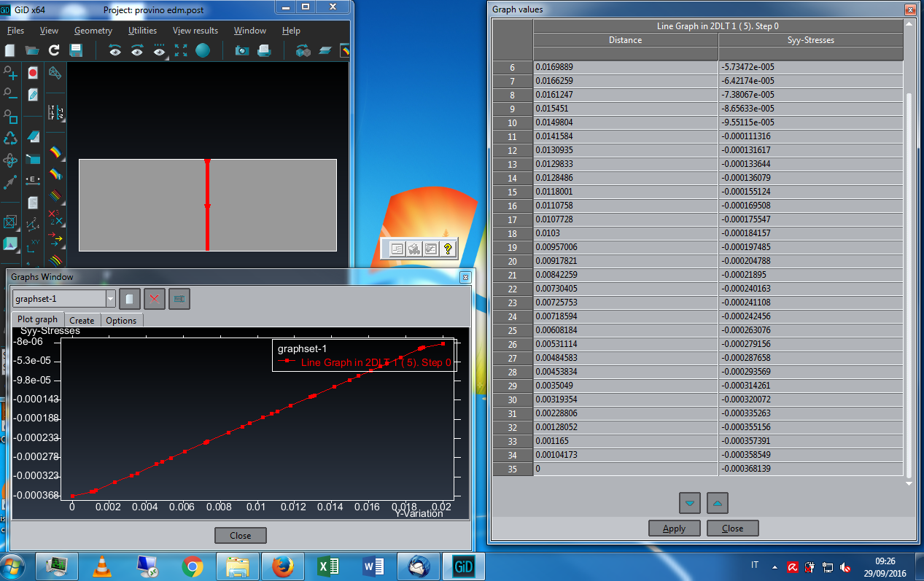Image resolution: width=924 pixels, height=581 pixels.
Task: Switch to the Create tab
Action: (82, 320)
